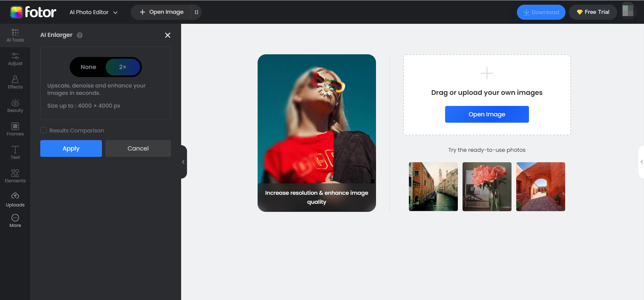Choose the red archway sample photo
644x300 pixels.
[x=541, y=187]
